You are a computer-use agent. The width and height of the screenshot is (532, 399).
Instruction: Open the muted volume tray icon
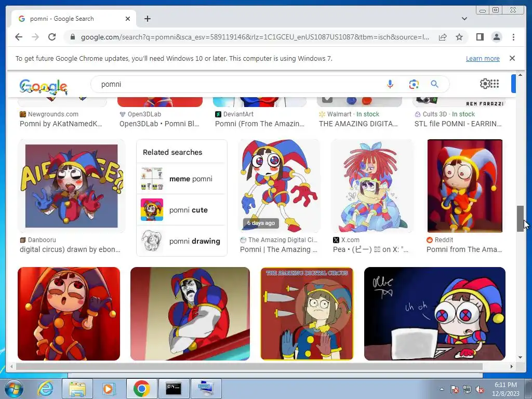point(480,390)
